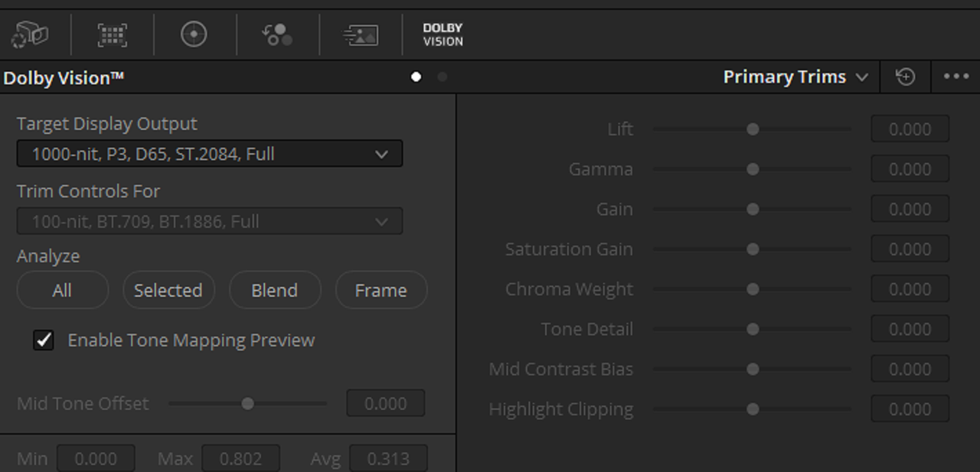Open the Camera Raw palette icon
The width and height of the screenshot is (980, 472).
click(x=31, y=35)
